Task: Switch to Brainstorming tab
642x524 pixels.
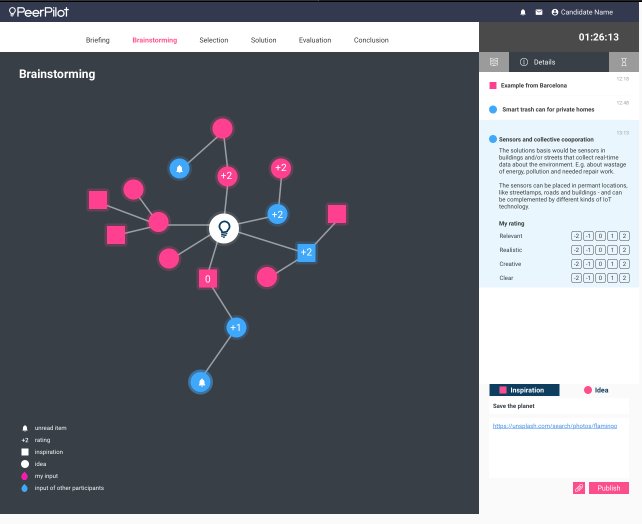Action: (x=155, y=40)
